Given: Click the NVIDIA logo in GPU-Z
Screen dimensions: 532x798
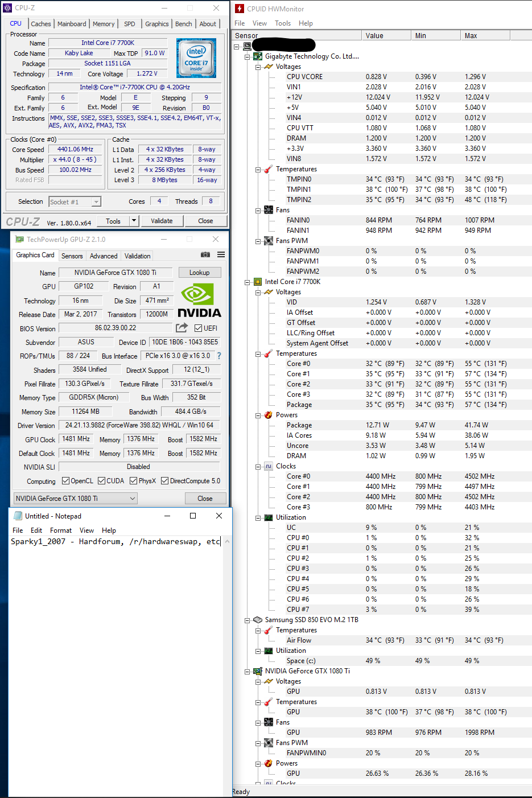Looking at the screenshot, I should (199, 302).
